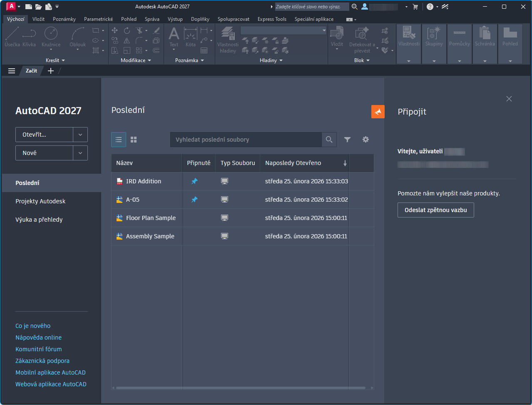Click the shopping cart icon

415,7
